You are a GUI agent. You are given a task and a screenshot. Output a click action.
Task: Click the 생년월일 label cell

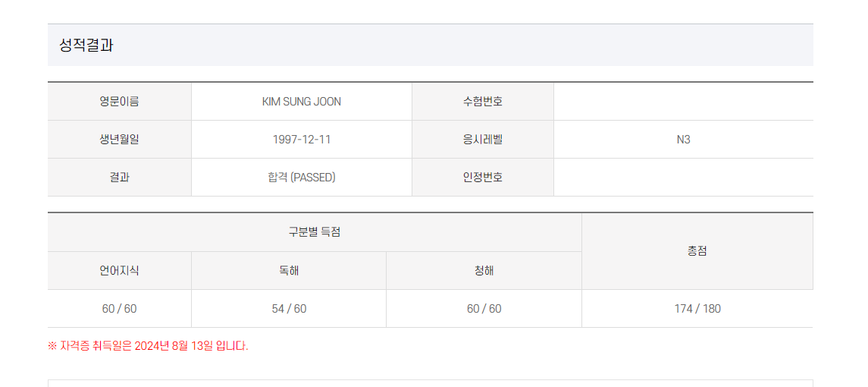click(x=120, y=140)
